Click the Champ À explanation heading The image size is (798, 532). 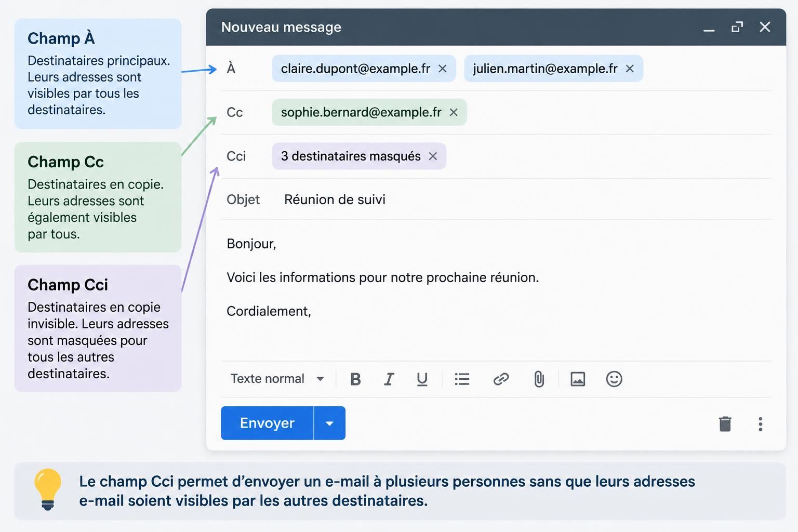pos(61,38)
